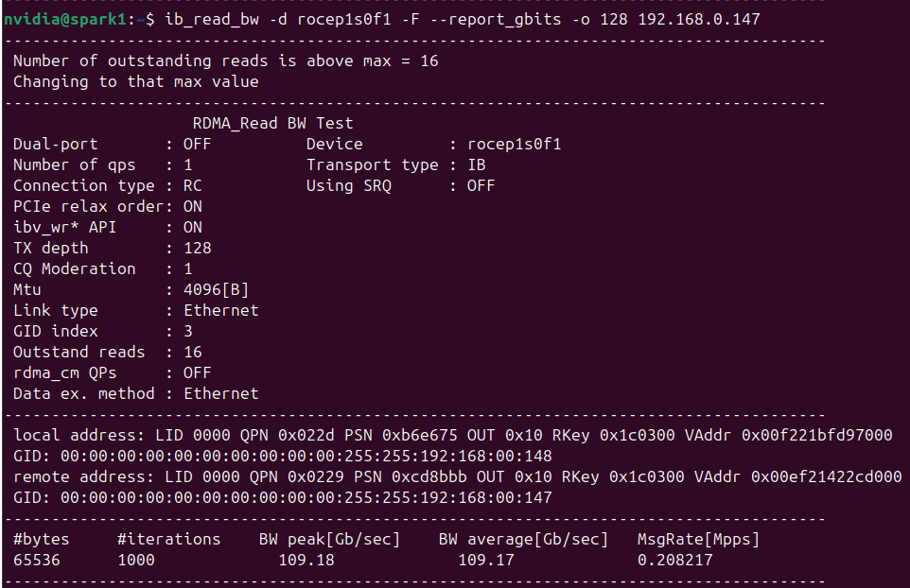Click the Dual-port OFF value
Image resolution: width=910 pixels, height=588 pixels.
point(198,145)
